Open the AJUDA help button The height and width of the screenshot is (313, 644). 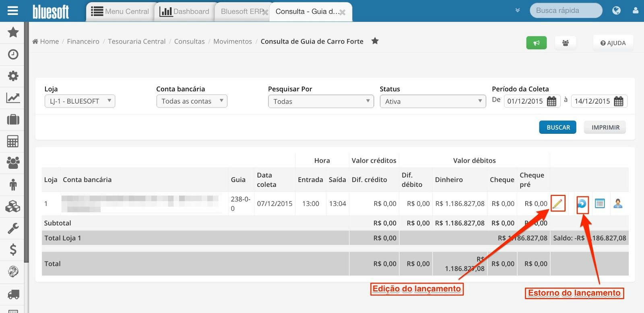[x=613, y=43]
